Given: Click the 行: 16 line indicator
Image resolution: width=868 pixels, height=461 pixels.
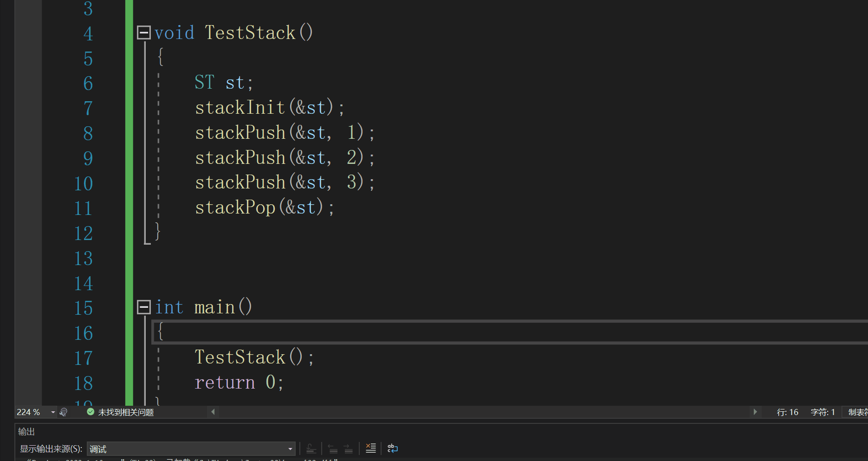Looking at the screenshot, I should coord(788,412).
